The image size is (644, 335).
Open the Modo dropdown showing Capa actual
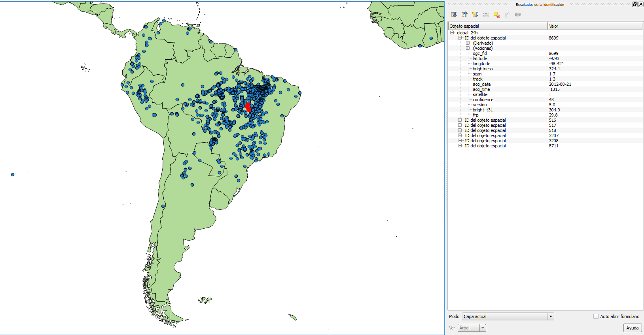[x=550, y=316]
